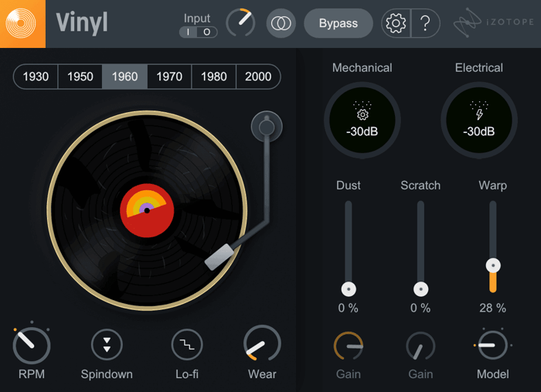541x392 pixels.
Task: Select the 1950 era tab
Action: click(x=80, y=77)
